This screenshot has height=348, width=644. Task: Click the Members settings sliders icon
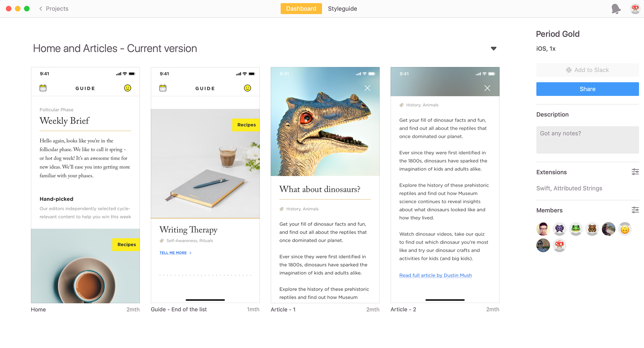coord(635,210)
